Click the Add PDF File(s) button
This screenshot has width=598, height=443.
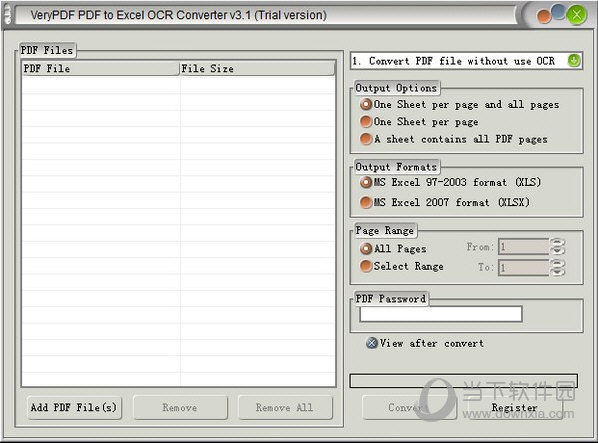tap(74, 408)
